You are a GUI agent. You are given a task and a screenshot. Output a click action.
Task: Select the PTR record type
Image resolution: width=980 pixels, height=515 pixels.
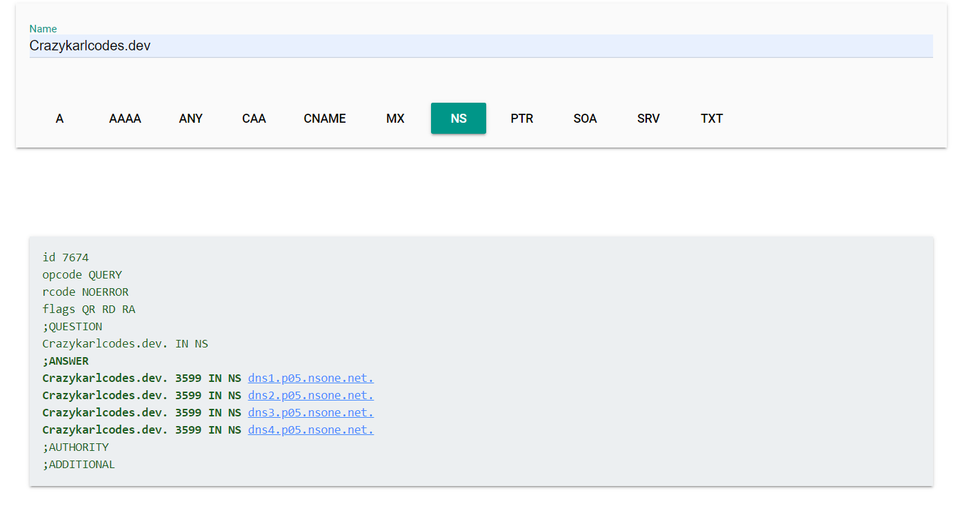click(522, 119)
